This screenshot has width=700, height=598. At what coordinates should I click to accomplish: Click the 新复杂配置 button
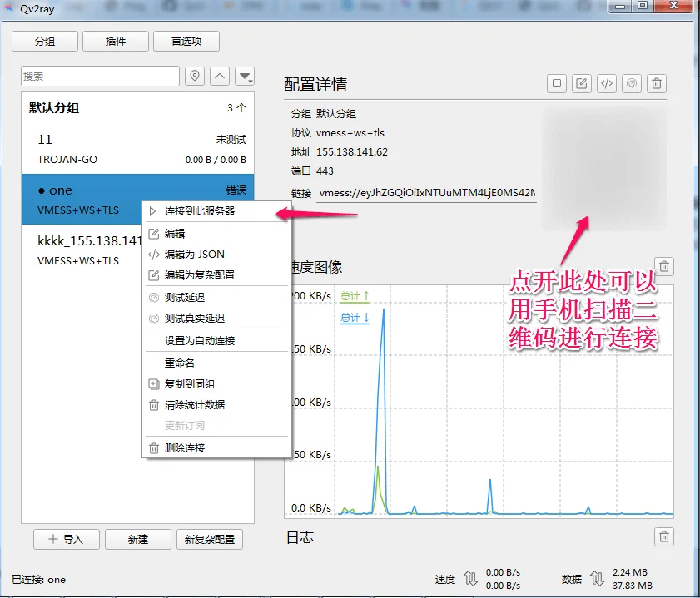(210, 540)
